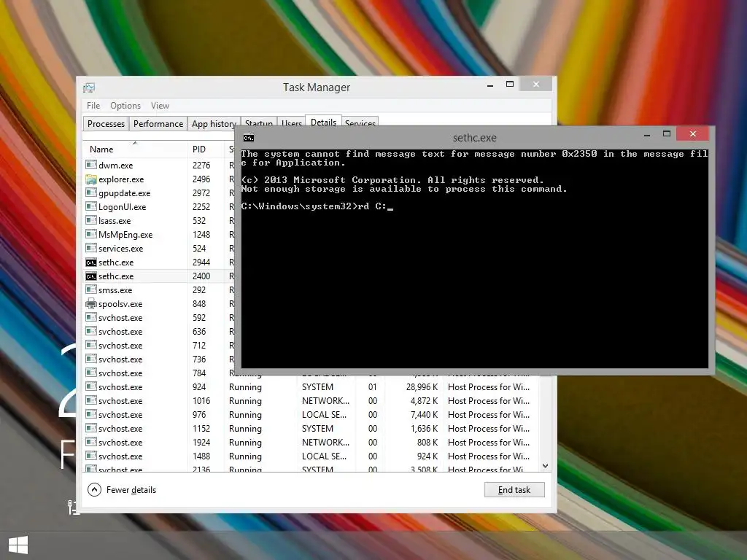
Task: Click icon of svchost.exe PID 784
Action: (91, 373)
